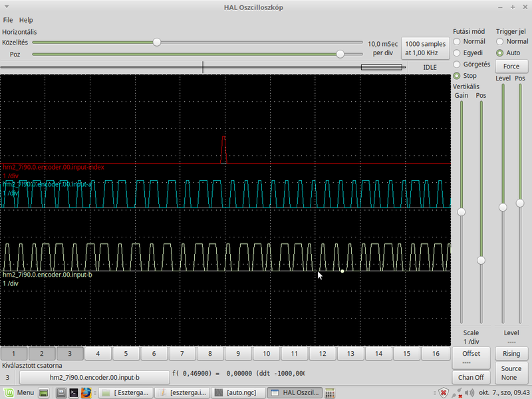This screenshot has height=399, width=532.
Task: Click the hm2_7i90.0.encoder.00.input-b source button
Action: pyautogui.click(x=94, y=377)
